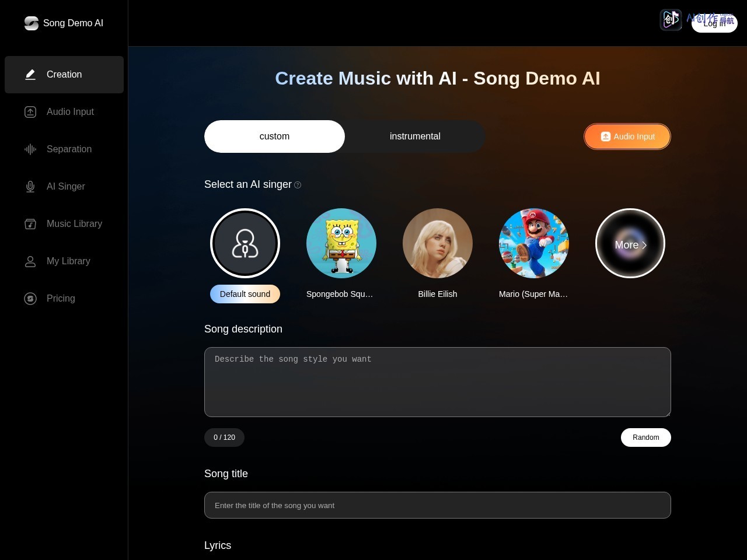This screenshot has width=747, height=560.
Task: Click the orange Audio Input button
Action: coord(627,136)
